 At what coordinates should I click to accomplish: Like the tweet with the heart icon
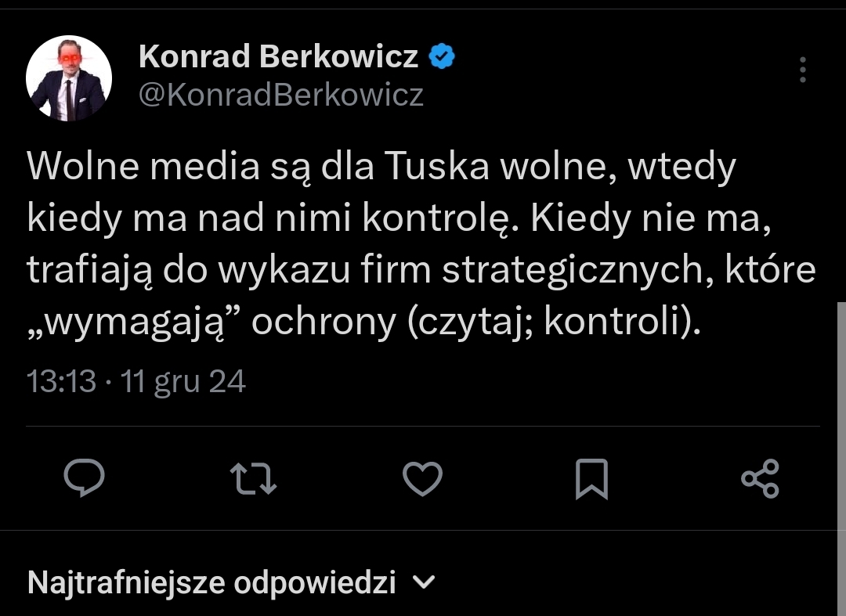422,477
